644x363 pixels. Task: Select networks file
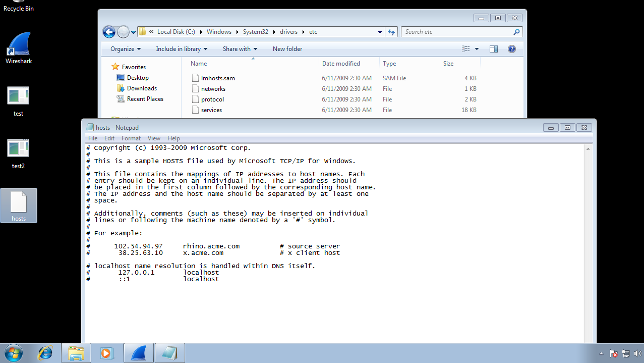[x=213, y=89]
